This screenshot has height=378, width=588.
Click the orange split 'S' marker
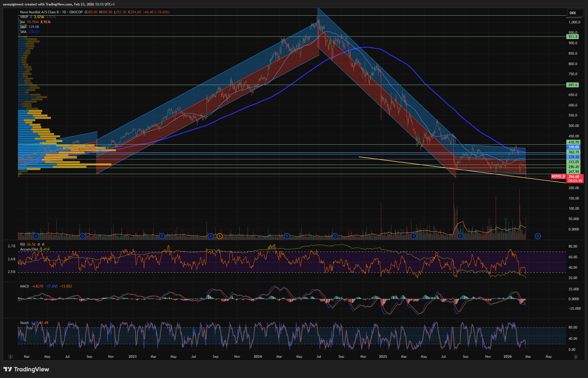point(220,236)
